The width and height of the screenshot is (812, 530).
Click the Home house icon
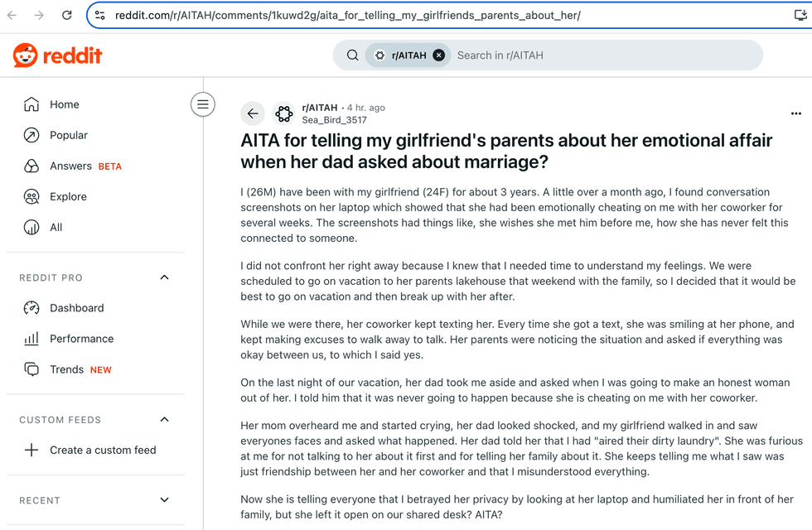click(x=31, y=104)
